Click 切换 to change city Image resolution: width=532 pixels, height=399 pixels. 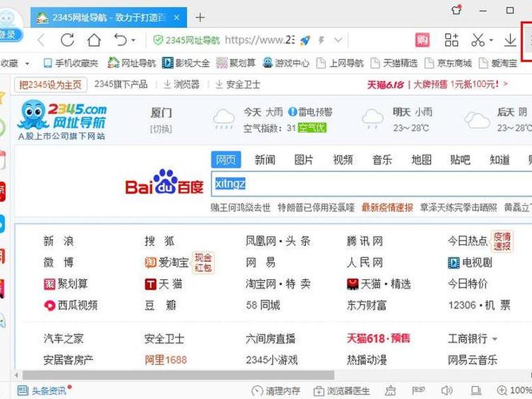(x=161, y=129)
